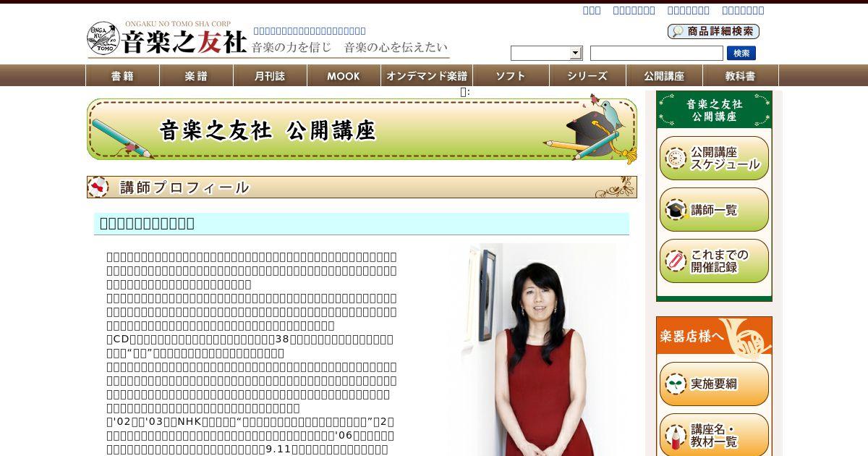This screenshot has height=456, width=868.
Task: Open これまでの開催記録 with paperclip icon
Action: pos(714,261)
